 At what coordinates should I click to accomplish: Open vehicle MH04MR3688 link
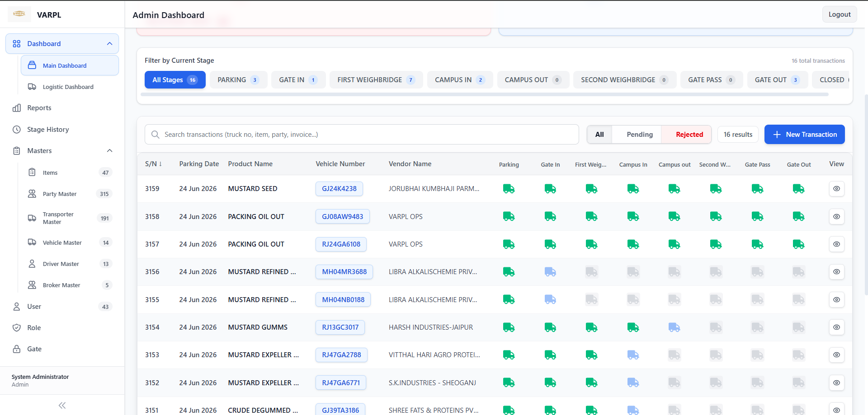pos(344,272)
